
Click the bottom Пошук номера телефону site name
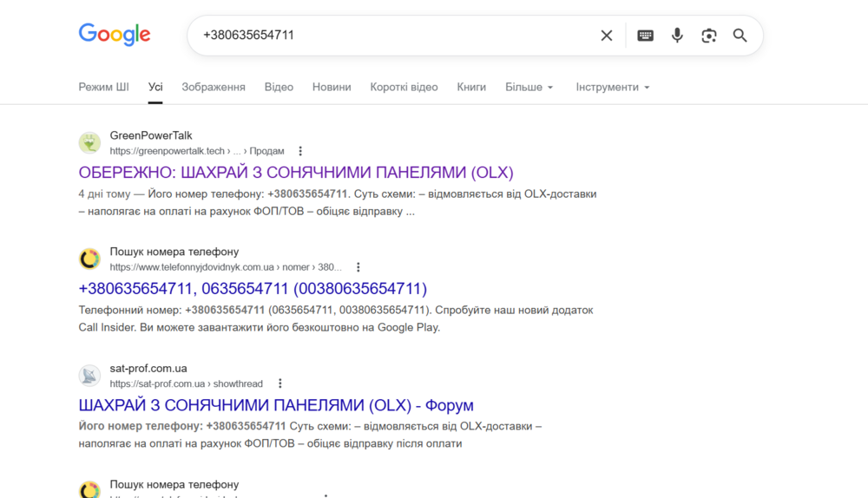(x=174, y=484)
